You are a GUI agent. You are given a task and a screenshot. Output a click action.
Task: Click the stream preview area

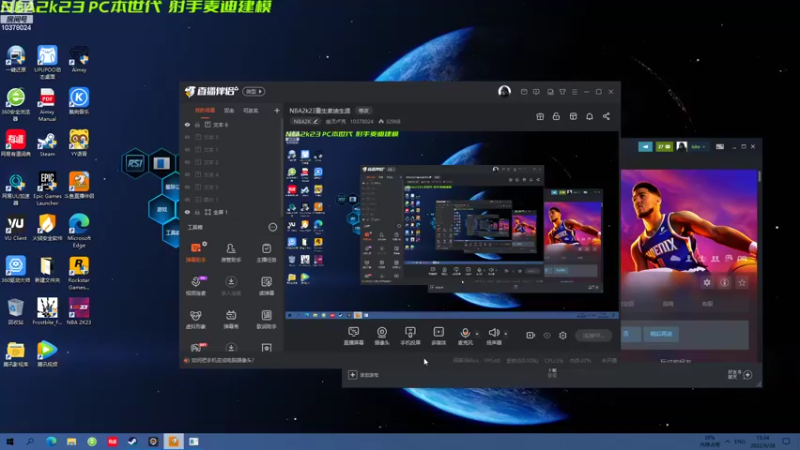click(452, 224)
